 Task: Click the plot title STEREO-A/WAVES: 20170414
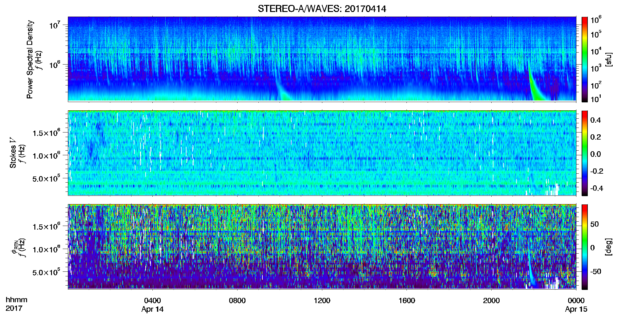coord(322,9)
